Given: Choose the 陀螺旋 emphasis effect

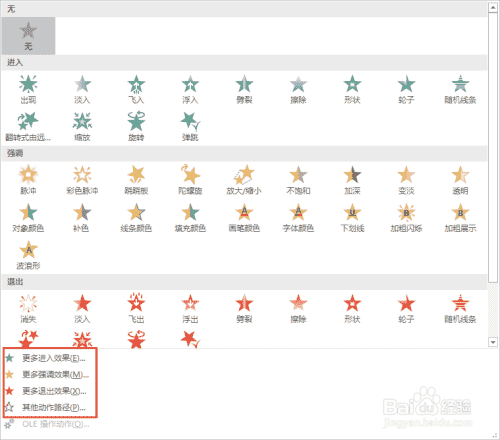Looking at the screenshot, I should coord(190,180).
